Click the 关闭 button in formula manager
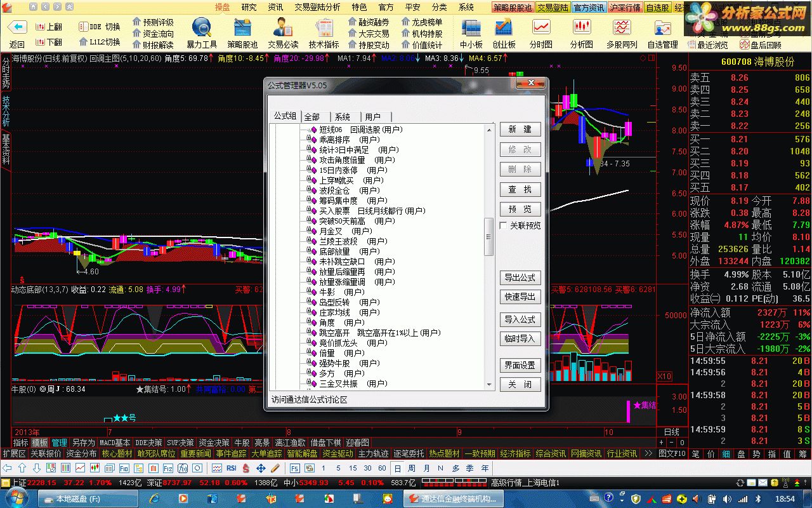This screenshot has width=812, height=508. click(x=520, y=385)
